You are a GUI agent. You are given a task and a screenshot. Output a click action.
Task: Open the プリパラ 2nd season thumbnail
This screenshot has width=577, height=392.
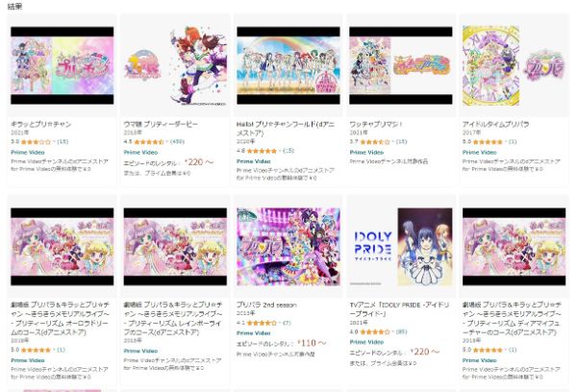288,247
